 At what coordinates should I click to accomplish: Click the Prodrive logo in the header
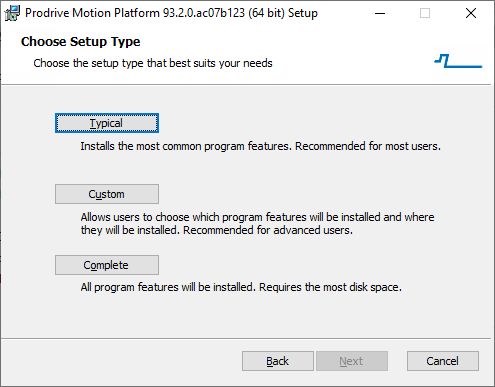[x=458, y=61]
